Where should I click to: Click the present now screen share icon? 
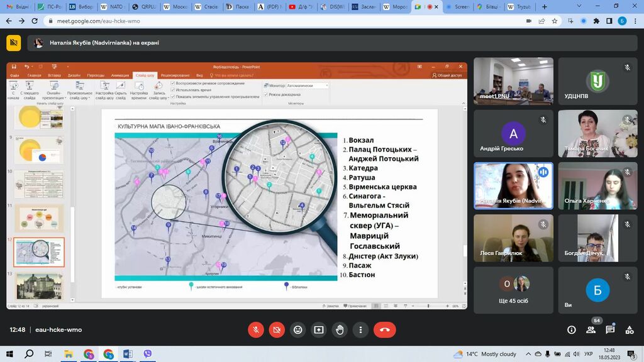[x=319, y=329]
